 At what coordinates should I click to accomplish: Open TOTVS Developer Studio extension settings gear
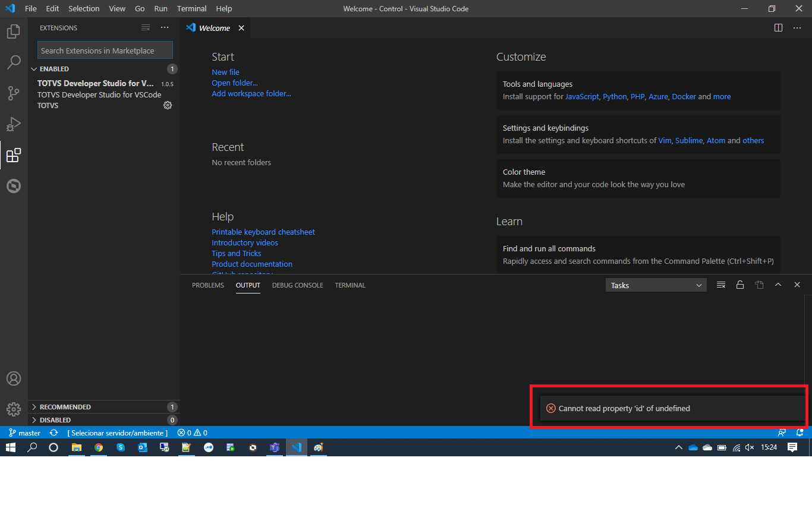pyautogui.click(x=167, y=105)
